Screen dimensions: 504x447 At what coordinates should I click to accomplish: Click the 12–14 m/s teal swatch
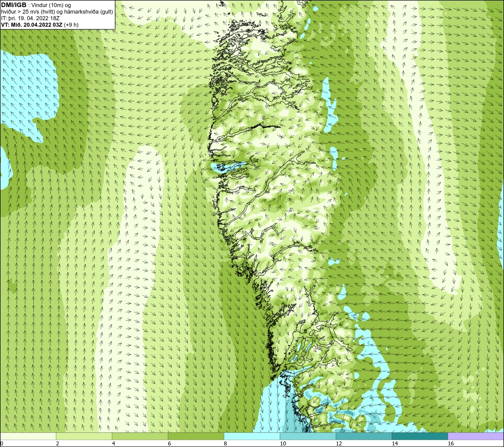[363, 436]
